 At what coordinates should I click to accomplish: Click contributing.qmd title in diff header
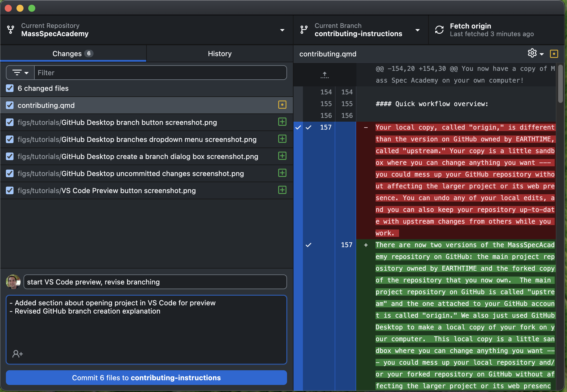pyautogui.click(x=328, y=54)
